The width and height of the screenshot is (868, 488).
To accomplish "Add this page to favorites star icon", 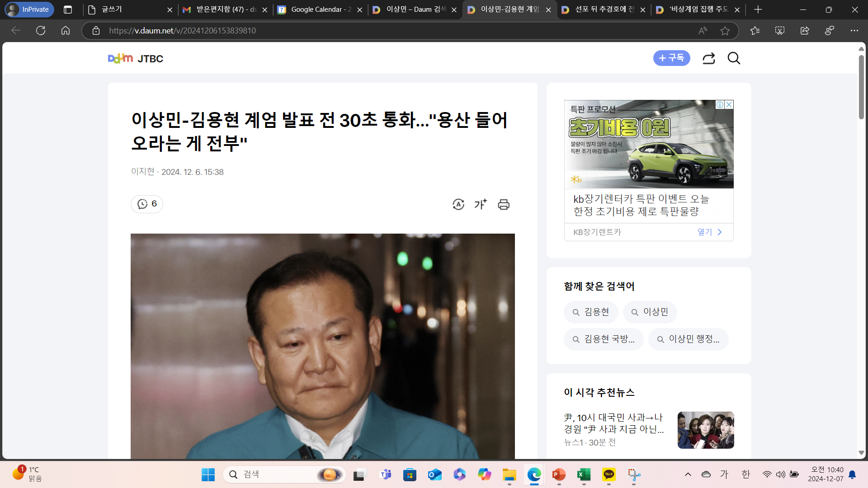I will (725, 31).
